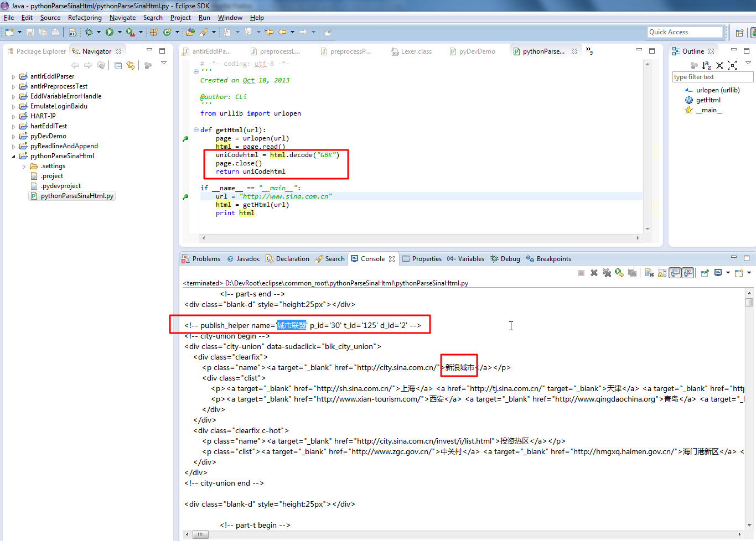Close the pythonParse editor tab
The image size is (756, 541).
pos(574,51)
